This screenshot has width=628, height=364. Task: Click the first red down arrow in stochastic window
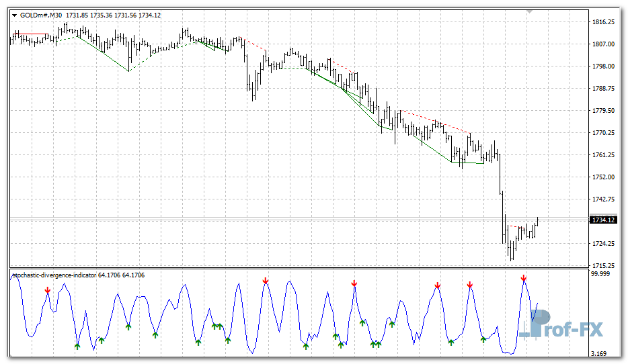pyautogui.click(x=48, y=290)
